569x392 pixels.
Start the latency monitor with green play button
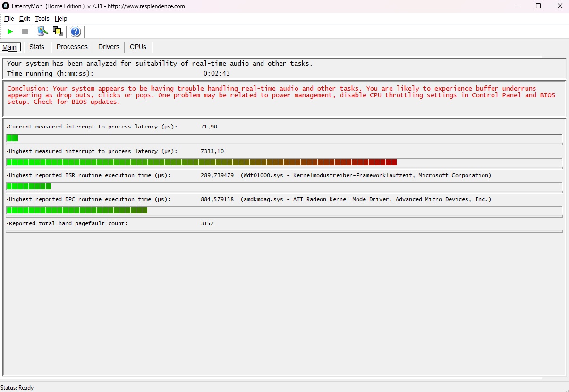tap(10, 32)
